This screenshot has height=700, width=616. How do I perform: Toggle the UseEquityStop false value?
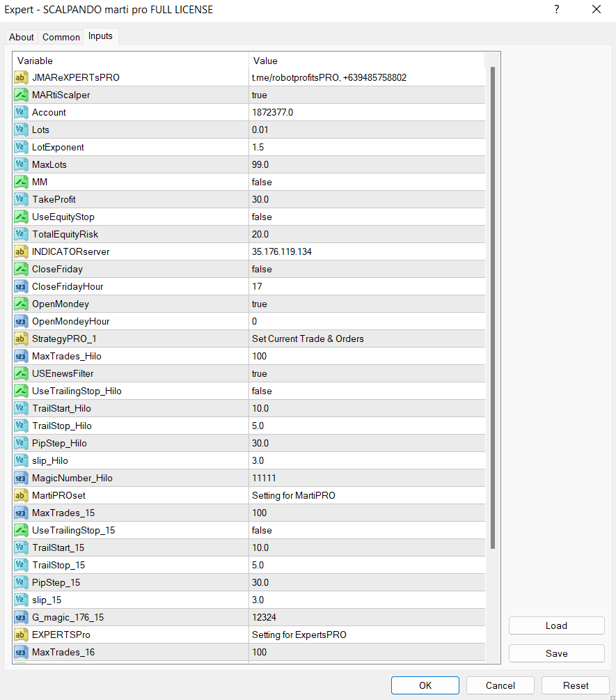(x=262, y=217)
